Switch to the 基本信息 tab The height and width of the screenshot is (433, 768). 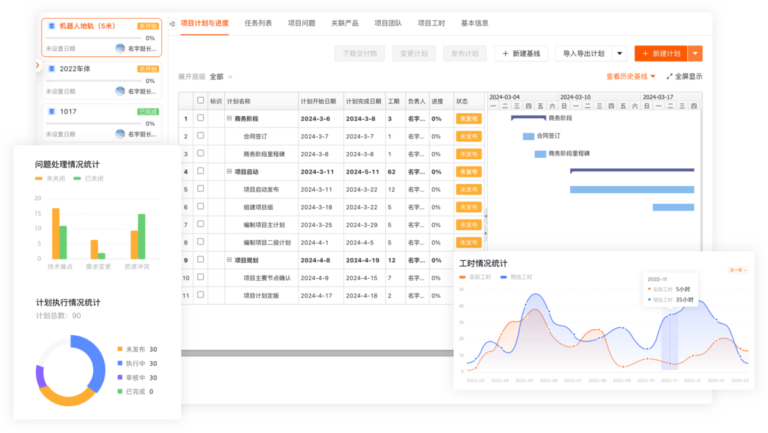[474, 23]
